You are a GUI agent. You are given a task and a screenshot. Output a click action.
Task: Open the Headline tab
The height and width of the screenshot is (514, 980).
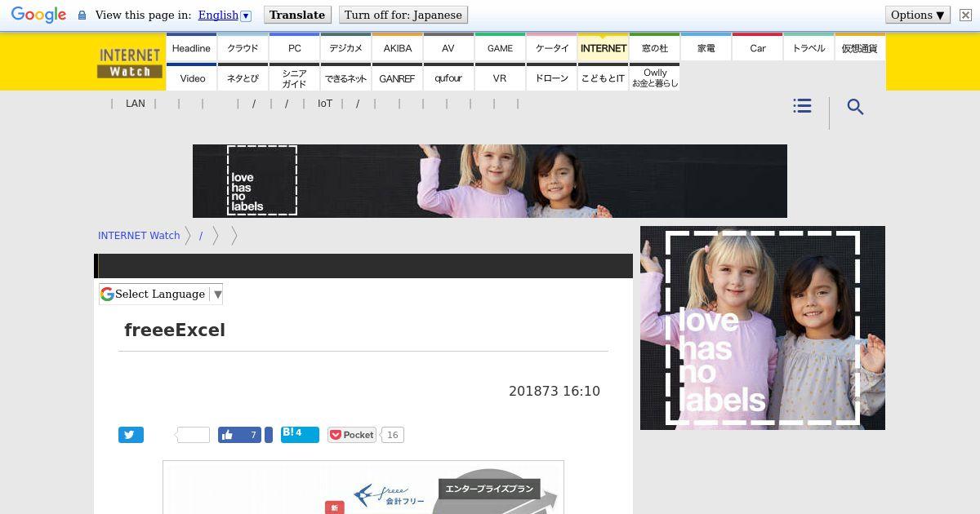(x=191, y=47)
